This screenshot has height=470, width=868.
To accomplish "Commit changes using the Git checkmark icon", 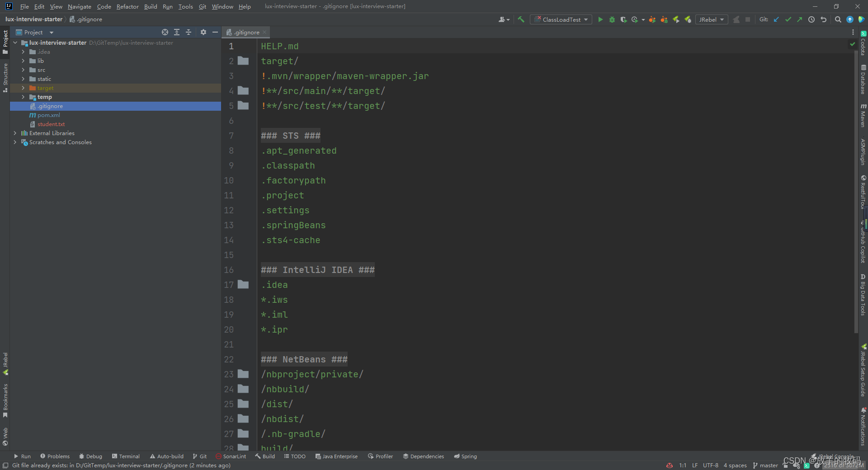I will [788, 19].
